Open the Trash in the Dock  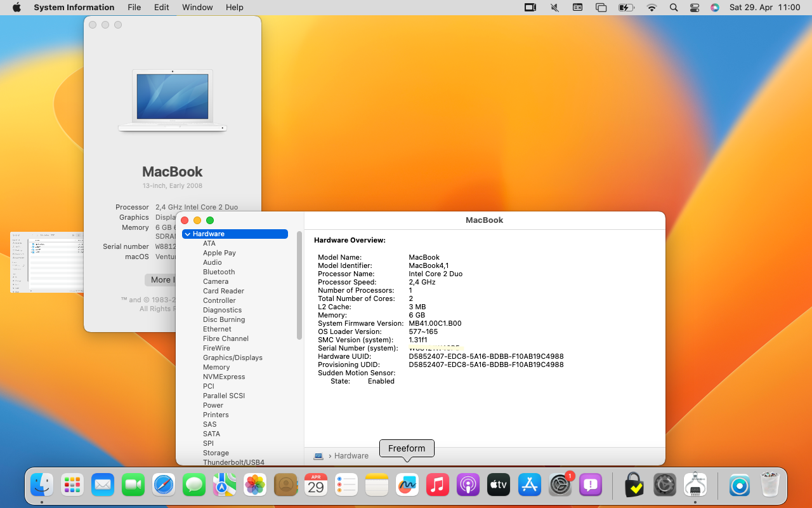pos(770,485)
